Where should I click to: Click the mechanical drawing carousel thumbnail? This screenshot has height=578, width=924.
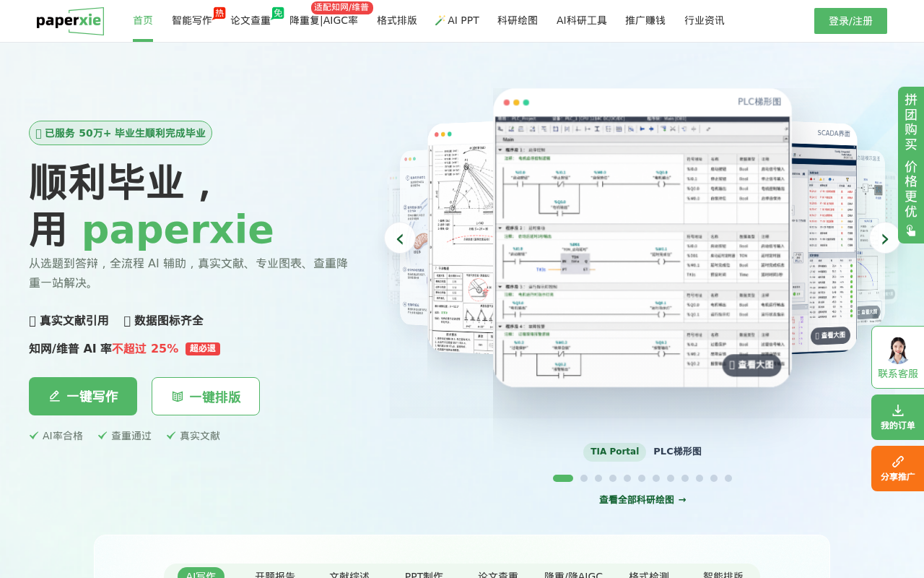461,238
